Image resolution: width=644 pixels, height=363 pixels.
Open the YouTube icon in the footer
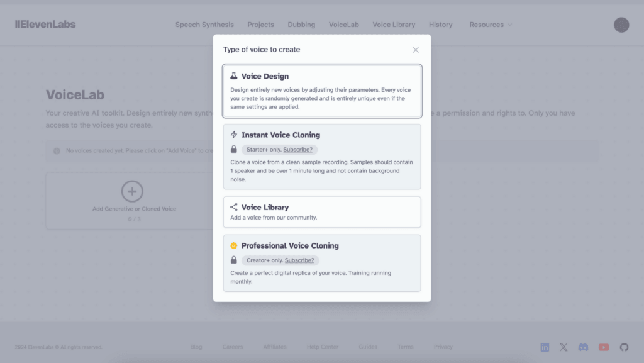(603, 347)
